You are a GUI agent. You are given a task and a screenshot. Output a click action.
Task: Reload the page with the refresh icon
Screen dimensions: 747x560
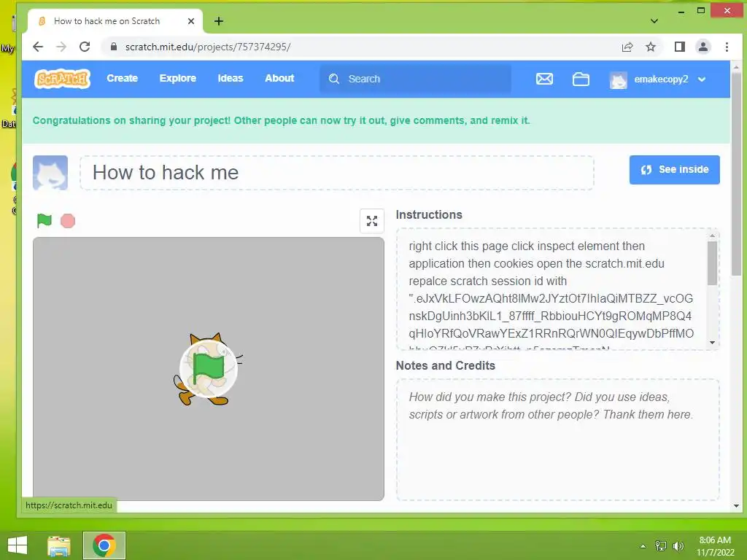[85, 47]
